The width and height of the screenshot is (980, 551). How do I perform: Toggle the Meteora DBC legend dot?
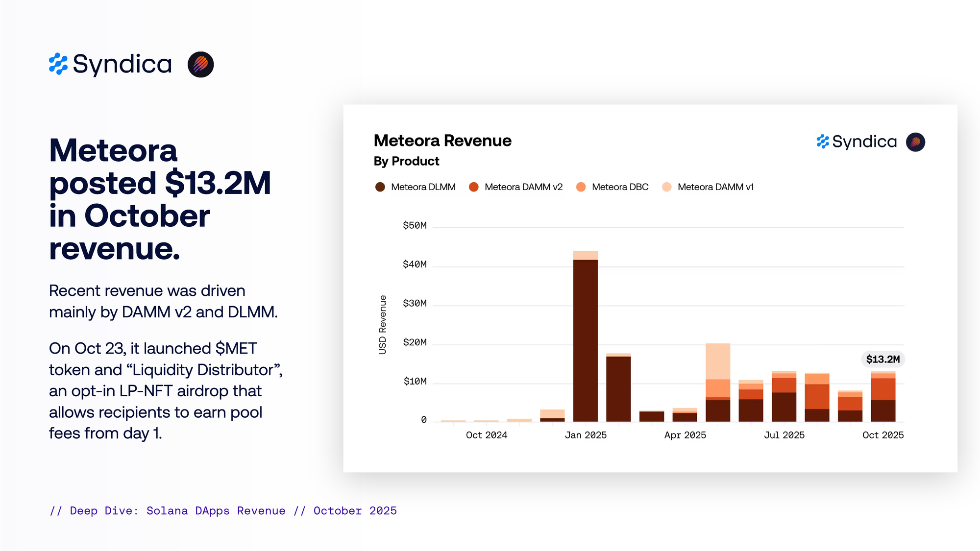click(x=581, y=187)
